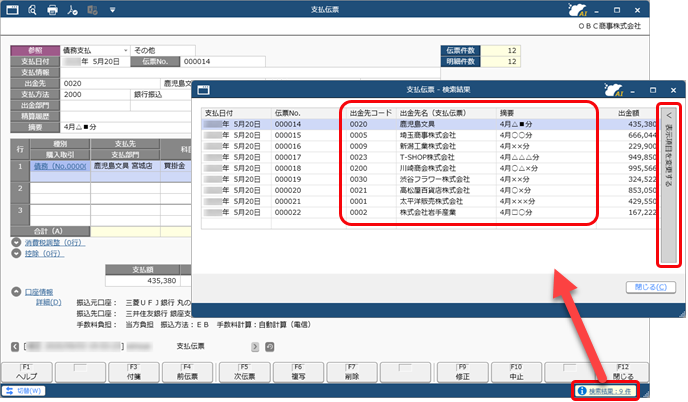Select result row 000019 渋谷フラワー株式会社
This screenshot has height=402, width=688.
[x=430, y=179]
